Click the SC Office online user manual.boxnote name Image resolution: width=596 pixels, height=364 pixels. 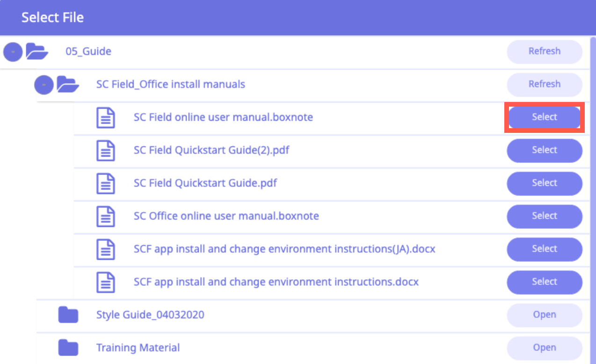click(x=226, y=216)
